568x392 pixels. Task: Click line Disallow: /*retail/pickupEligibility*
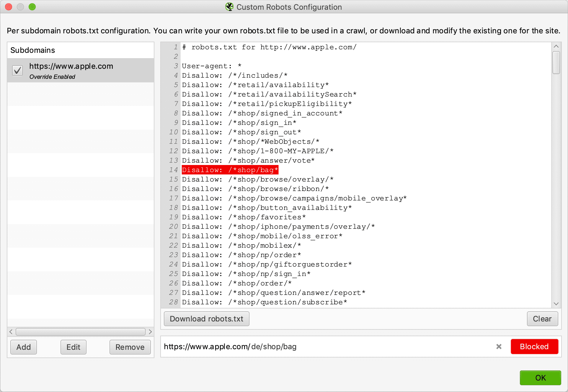[267, 104]
